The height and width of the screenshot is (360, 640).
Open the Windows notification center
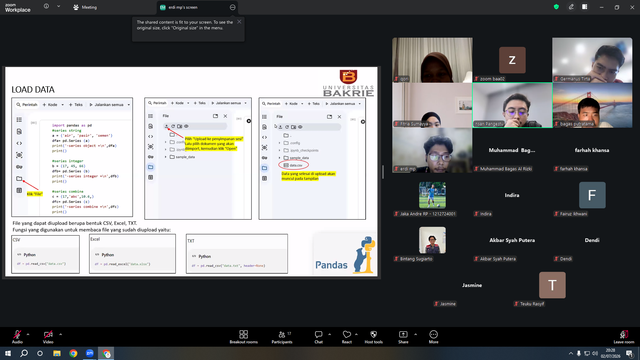(x=629, y=353)
